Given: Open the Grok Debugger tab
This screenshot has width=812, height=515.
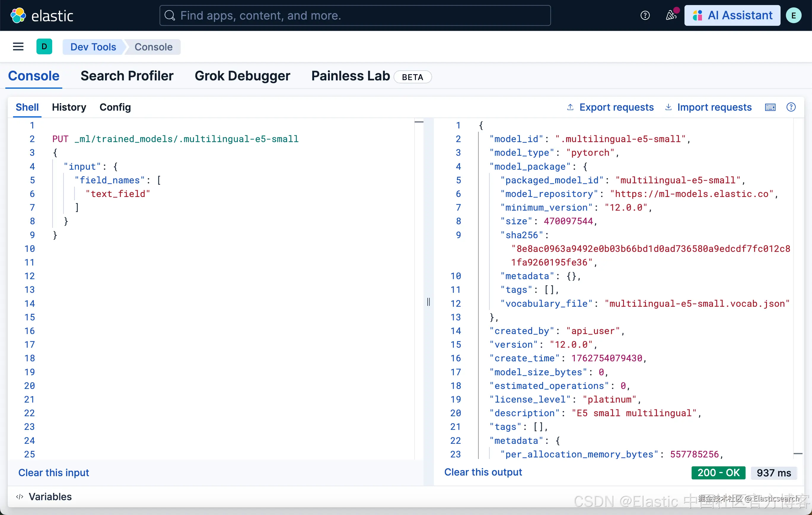Looking at the screenshot, I should pos(242,76).
